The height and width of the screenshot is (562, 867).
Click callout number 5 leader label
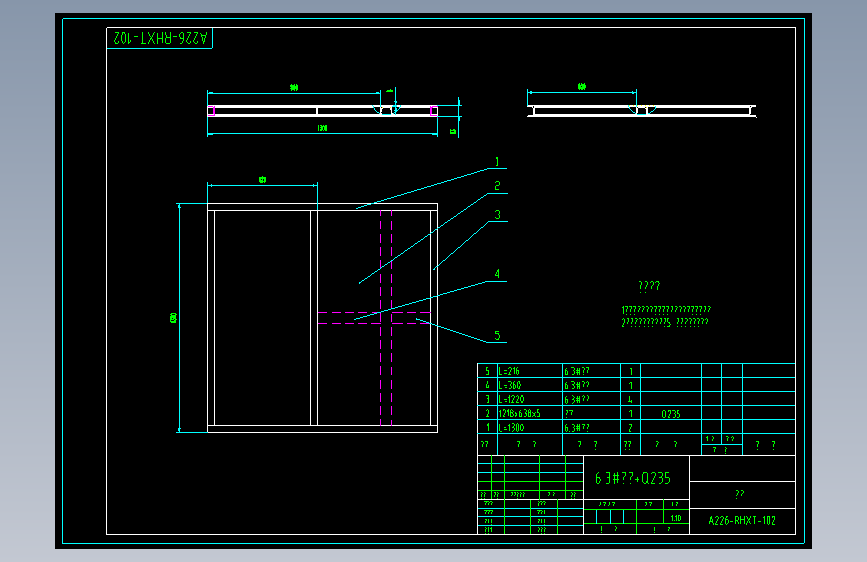pos(497,336)
